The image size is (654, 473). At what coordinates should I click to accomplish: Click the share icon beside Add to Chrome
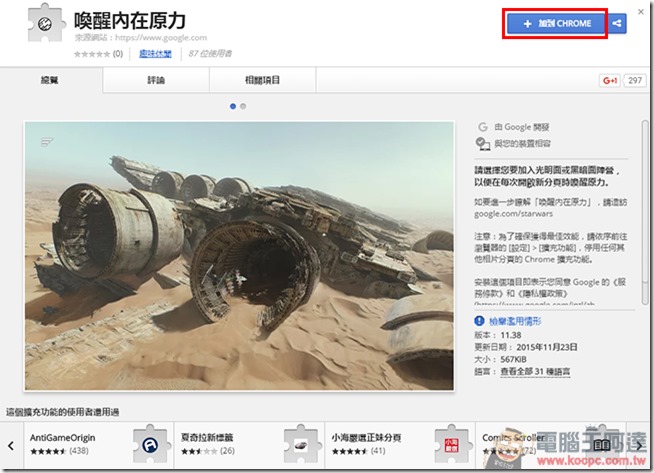pos(617,23)
